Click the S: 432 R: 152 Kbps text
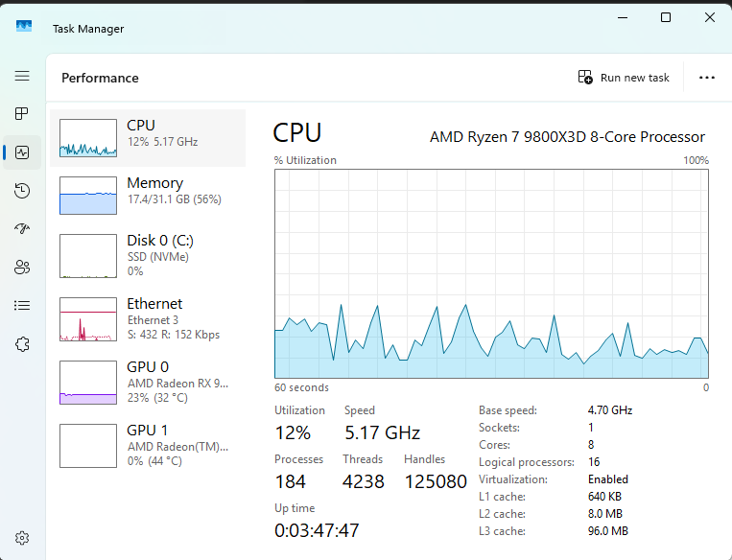Screen dimensions: 732x560 pyautogui.click(x=174, y=335)
